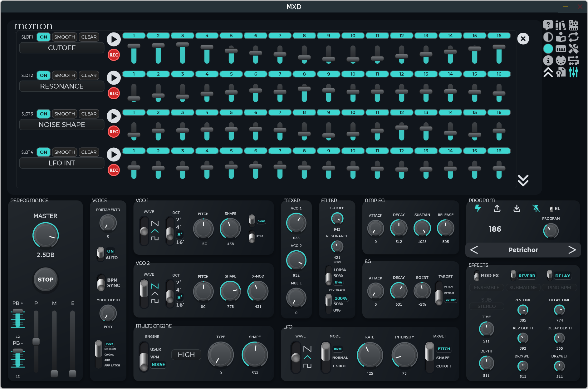This screenshot has width=588, height=389.
Task: Record motion for slot 4 LFO INT
Action: coord(114,170)
